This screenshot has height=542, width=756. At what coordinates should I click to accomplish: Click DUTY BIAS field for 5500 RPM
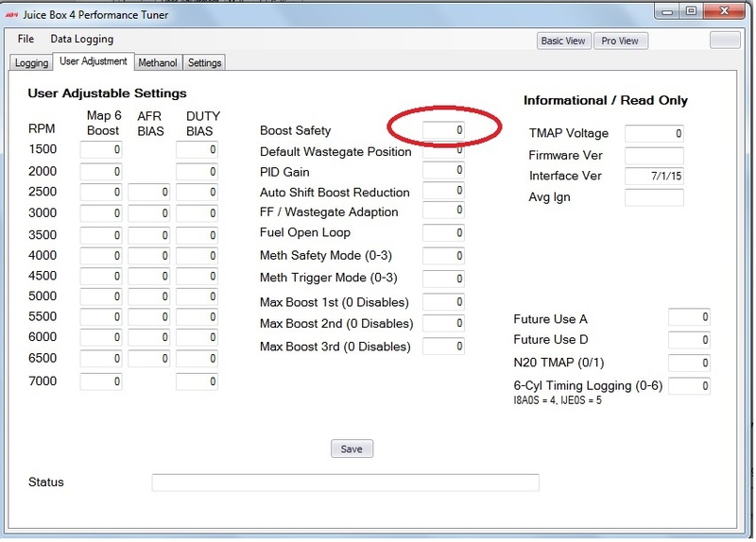[x=197, y=317]
